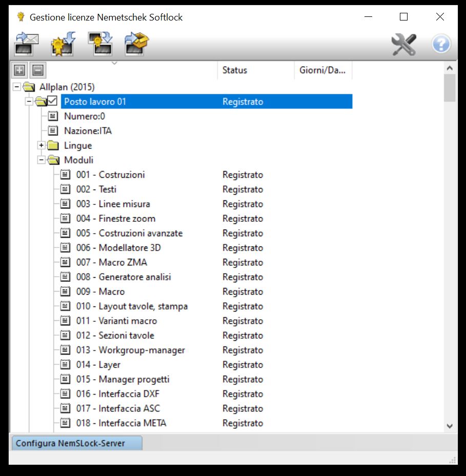Select 009 - Macro module

[100, 291]
